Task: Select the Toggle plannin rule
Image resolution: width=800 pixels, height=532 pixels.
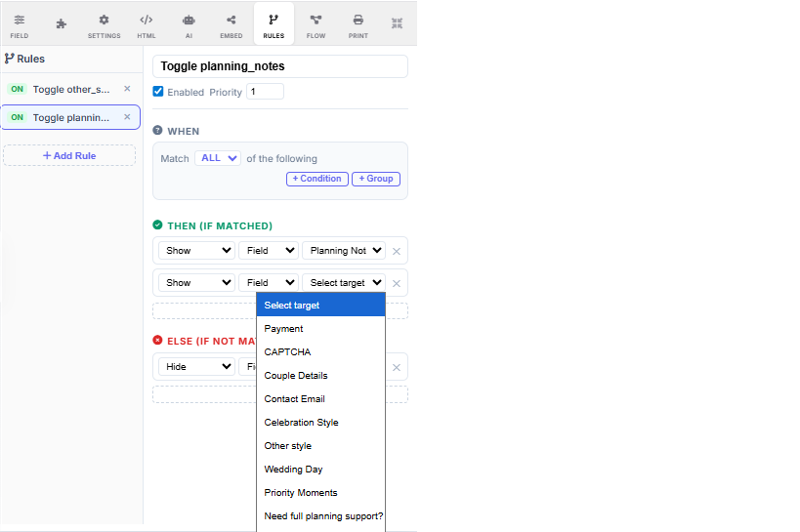Action: 71,117
